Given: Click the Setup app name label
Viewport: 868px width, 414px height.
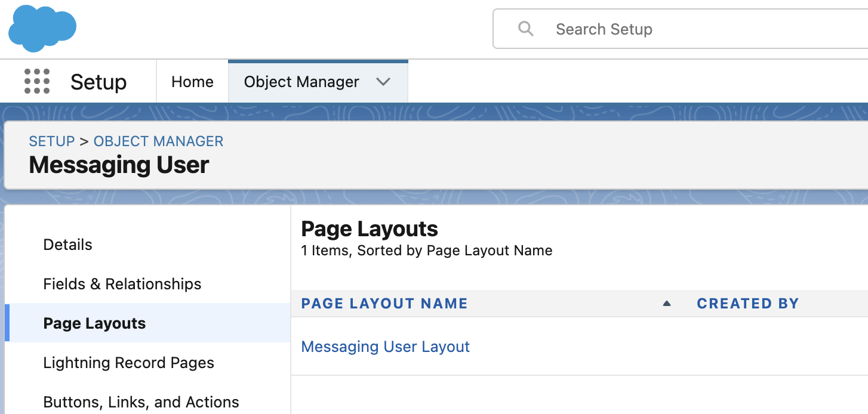Looking at the screenshot, I should click(x=99, y=82).
